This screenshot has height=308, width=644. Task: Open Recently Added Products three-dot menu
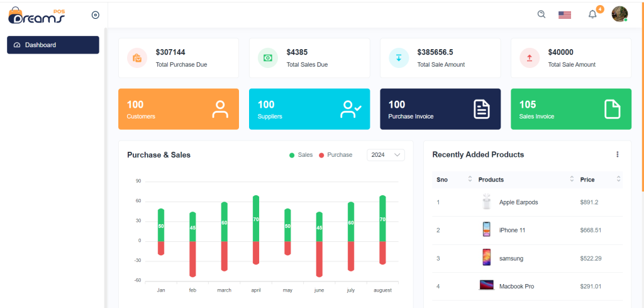(x=617, y=154)
